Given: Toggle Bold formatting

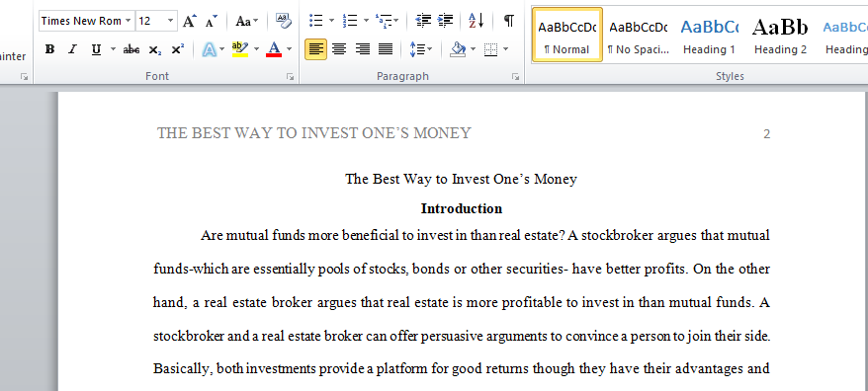Looking at the screenshot, I should (x=49, y=49).
